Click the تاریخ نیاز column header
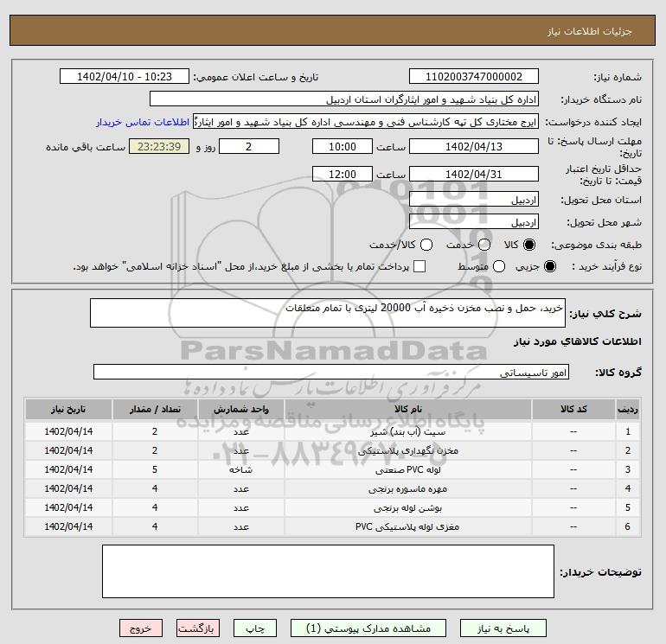This screenshot has width=666, height=644. [x=68, y=409]
